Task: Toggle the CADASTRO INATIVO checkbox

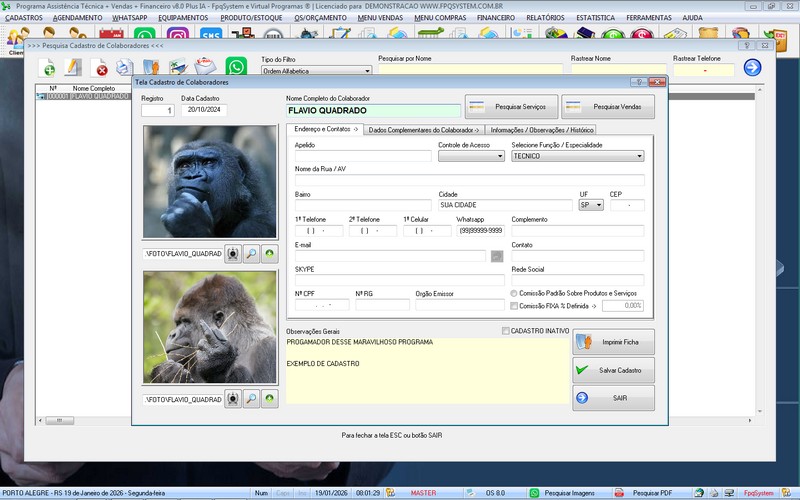Action: point(506,331)
